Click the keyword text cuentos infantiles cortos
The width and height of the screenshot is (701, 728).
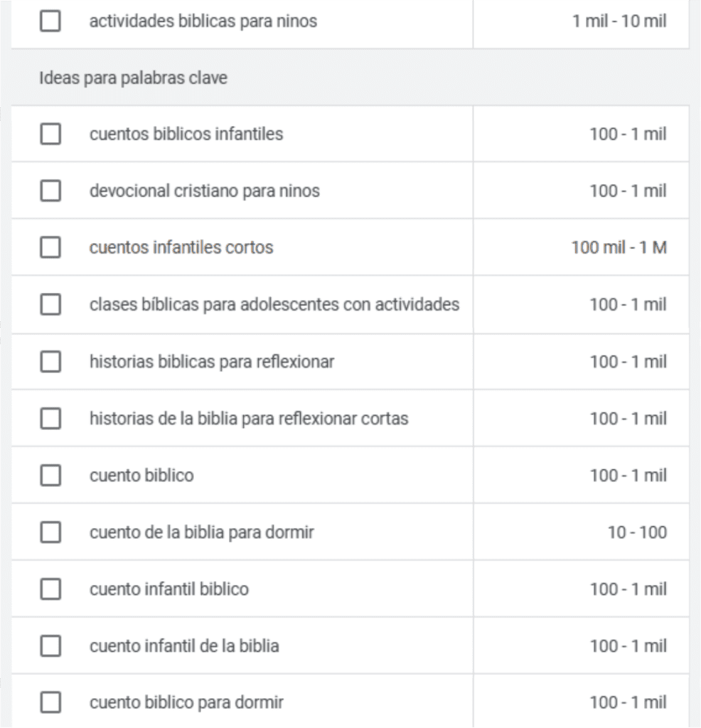click(x=181, y=247)
